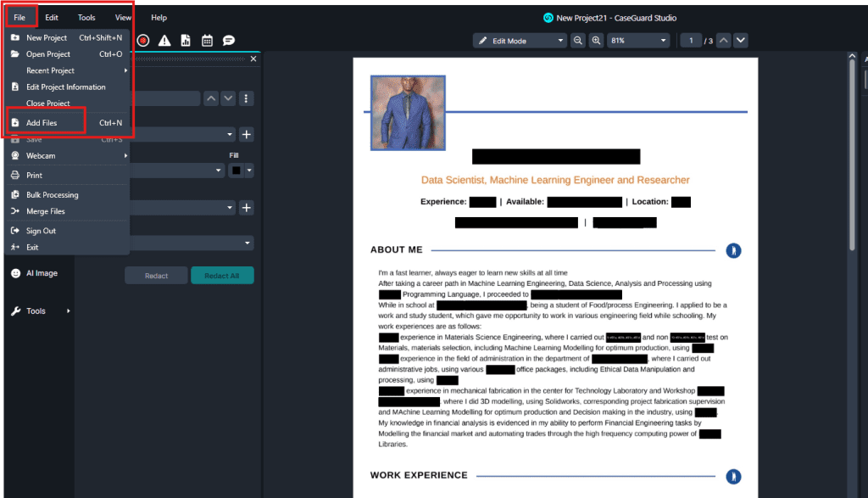Expand the Webcam submenu
The width and height of the screenshot is (868, 498).
(68, 156)
